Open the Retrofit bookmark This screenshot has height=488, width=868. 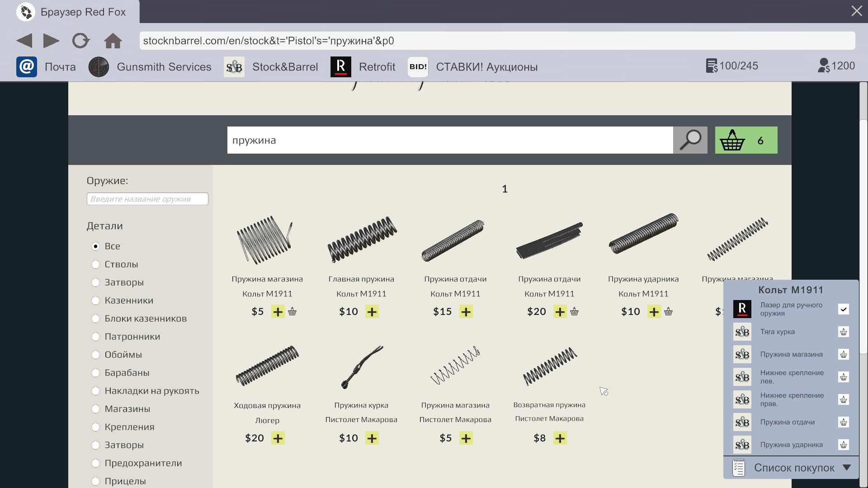pyautogui.click(x=363, y=67)
